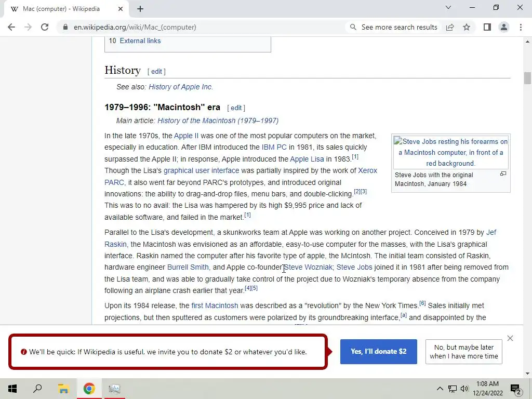Open the Jef Raskin link
The image size is (532, 399).
(x=491, y=232)
